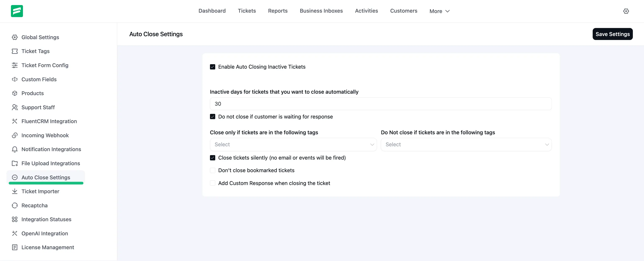Click the Save Settings button

click(x=612, y=34)
